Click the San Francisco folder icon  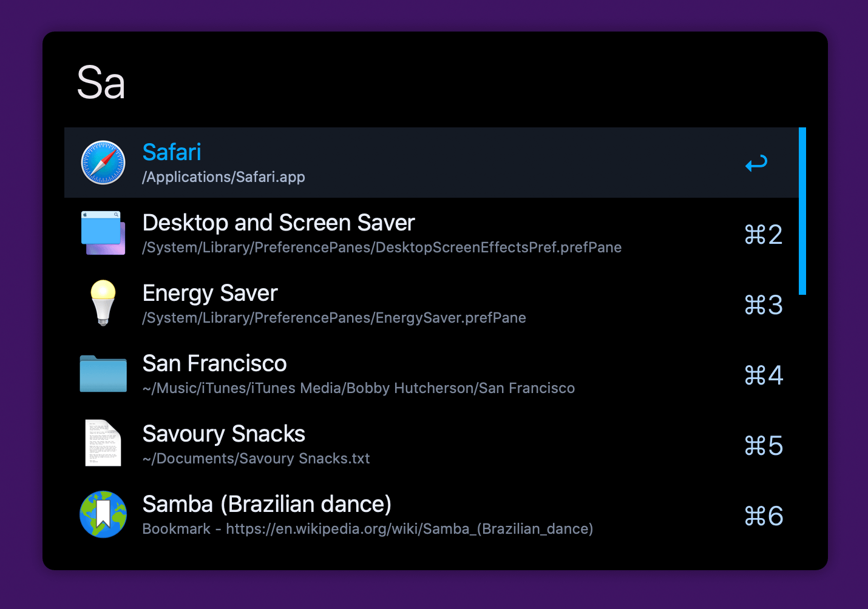point(103,374)
